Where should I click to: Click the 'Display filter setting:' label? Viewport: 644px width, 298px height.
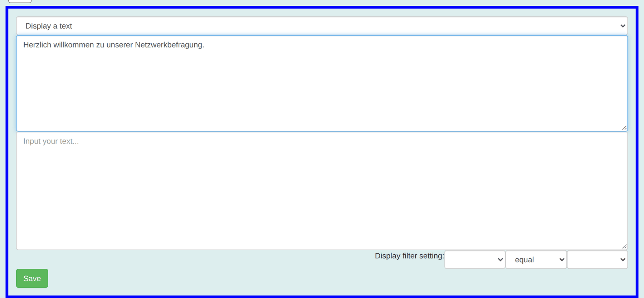(x=409, y=256)
